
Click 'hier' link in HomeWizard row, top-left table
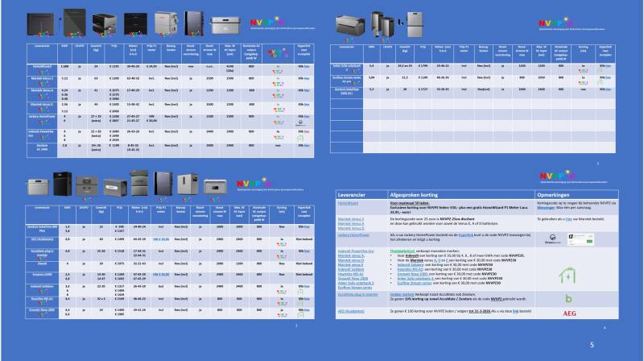(307, 66)
